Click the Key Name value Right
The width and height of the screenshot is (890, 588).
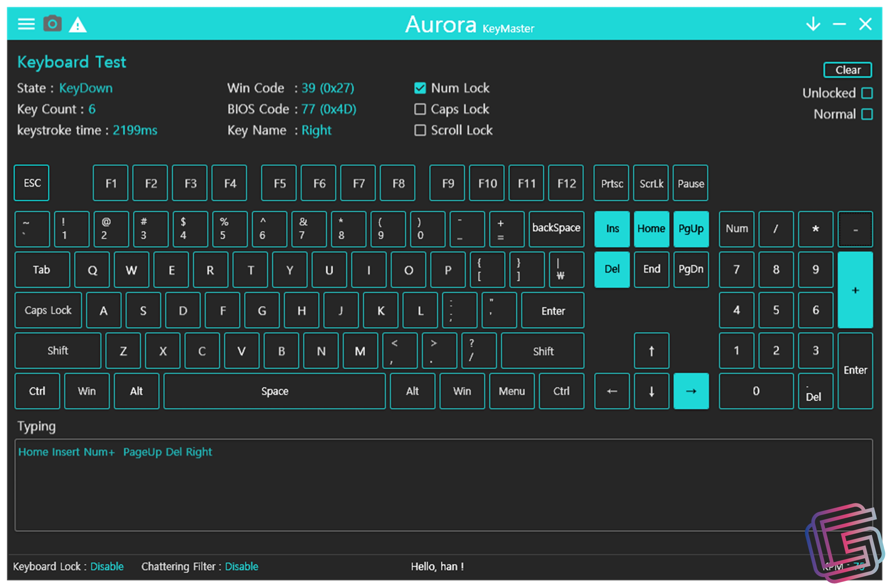tap(316, 130)
